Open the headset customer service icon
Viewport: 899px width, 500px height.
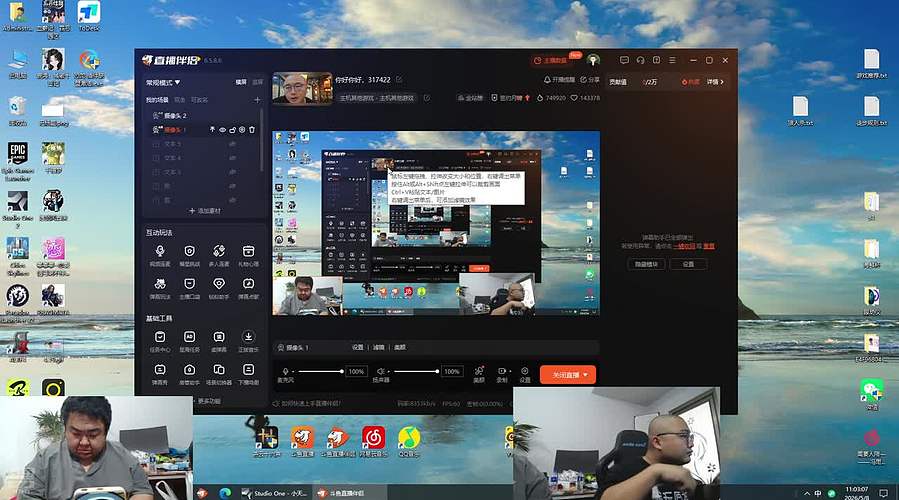click(x=640, y=60)
